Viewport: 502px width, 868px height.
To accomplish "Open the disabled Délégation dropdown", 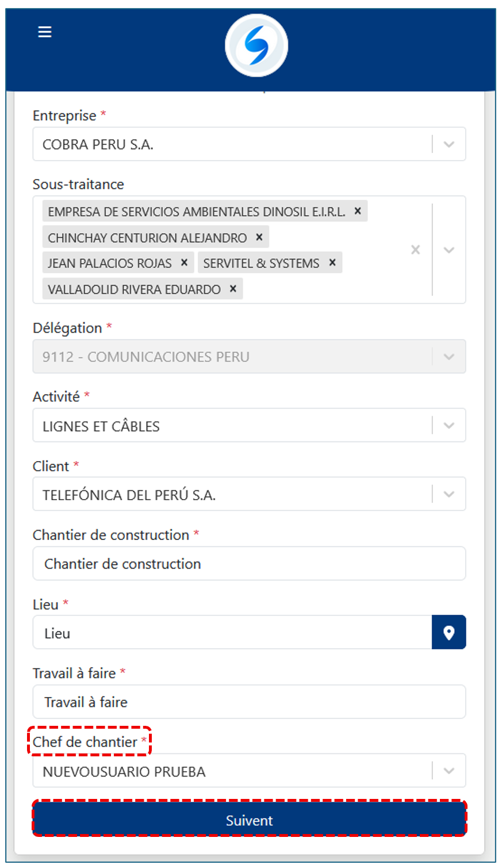I will (449, 357).
